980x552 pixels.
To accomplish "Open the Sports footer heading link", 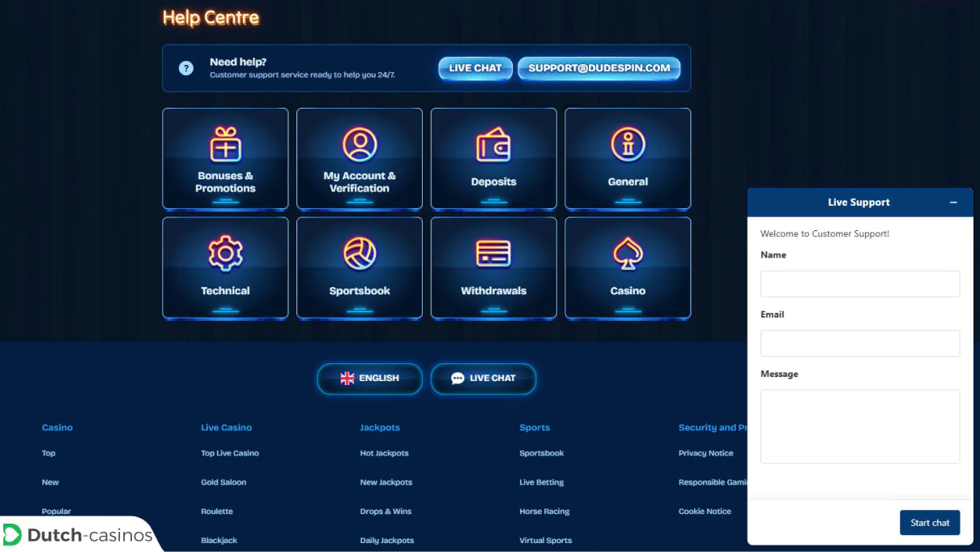I will pos(535,427).
